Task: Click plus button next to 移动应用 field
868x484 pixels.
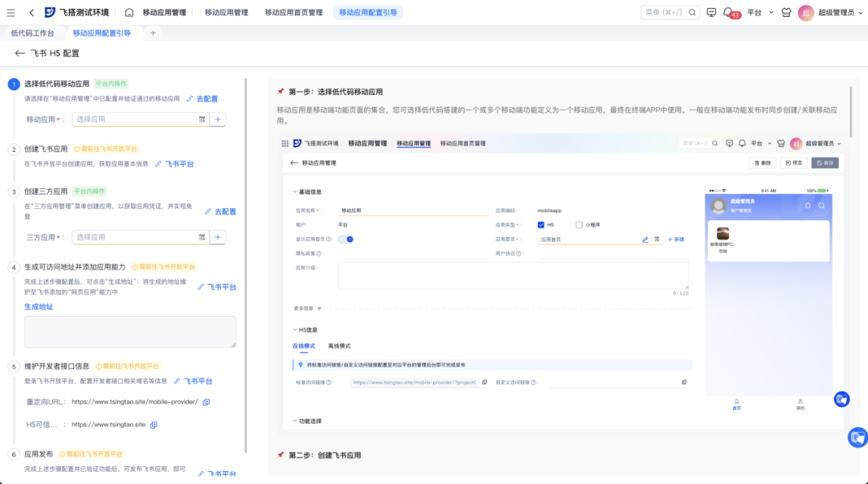Action: (218, 119)
